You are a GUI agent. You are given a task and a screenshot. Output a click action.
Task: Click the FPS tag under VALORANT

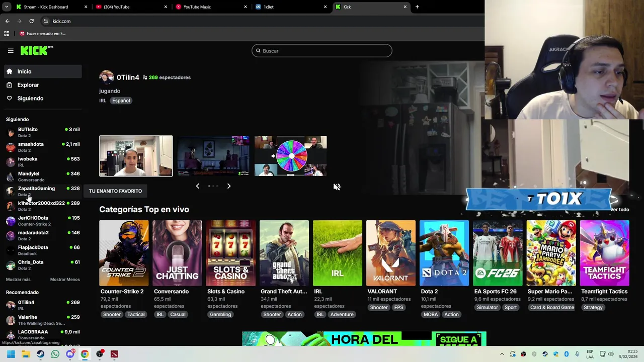click(x=399, y=307)
